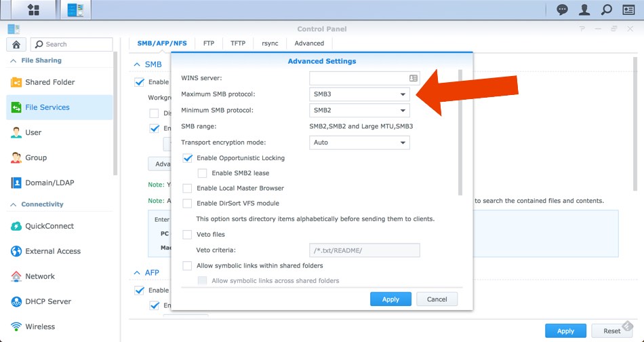Click the Control Panel search box
The image size is (644, 342).
point(72,44)
